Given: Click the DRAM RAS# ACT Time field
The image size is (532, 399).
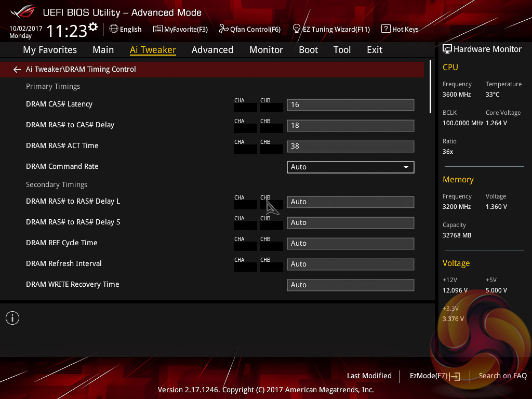Looking at the screenshot, I should pos(351,146).
